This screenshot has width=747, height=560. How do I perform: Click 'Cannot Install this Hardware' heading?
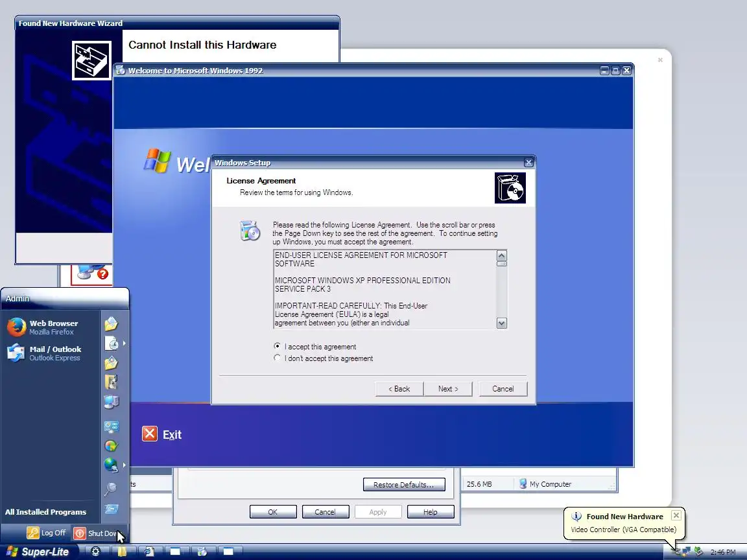202,45
